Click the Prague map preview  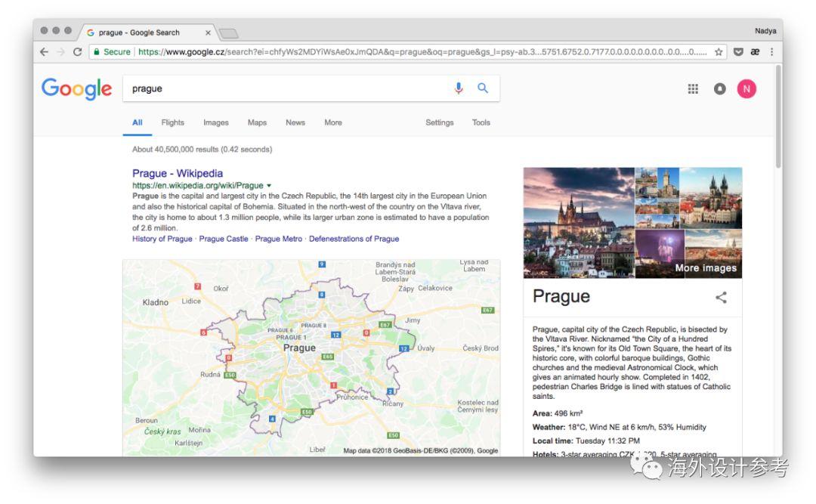click(x=311, y=357)
